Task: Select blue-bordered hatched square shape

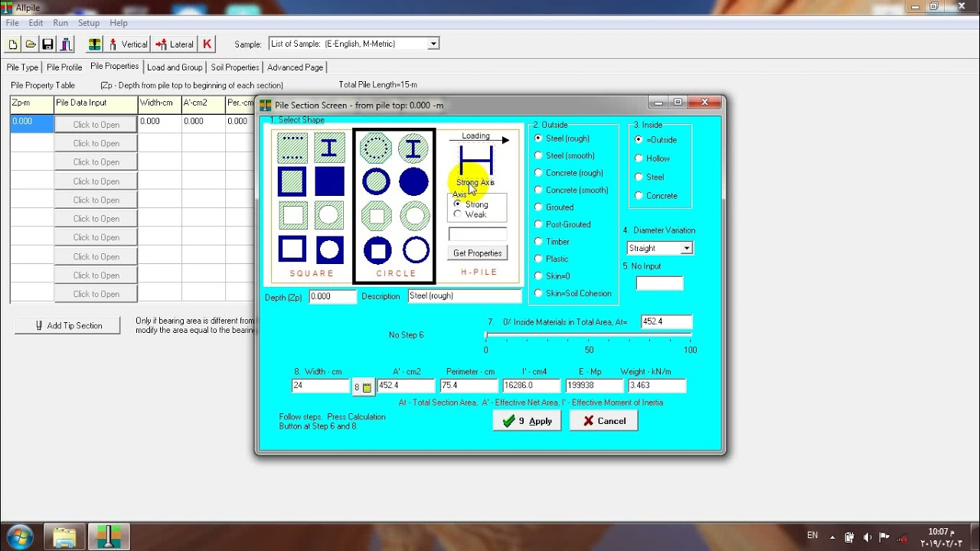Action: 292,181
